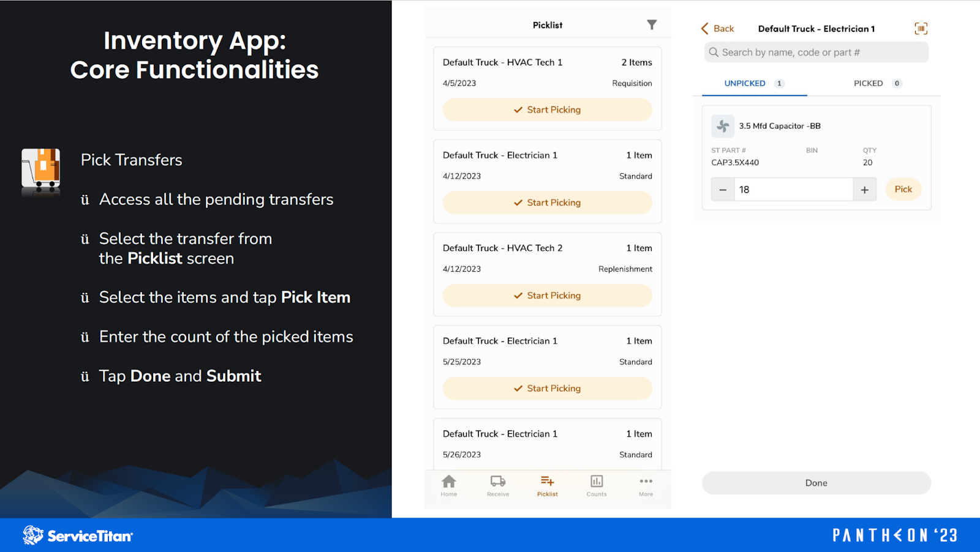Click the PICKED count badge 0
Image resolution: width=980 pixels, height=552 pixels.
click(x=897, y=84)
